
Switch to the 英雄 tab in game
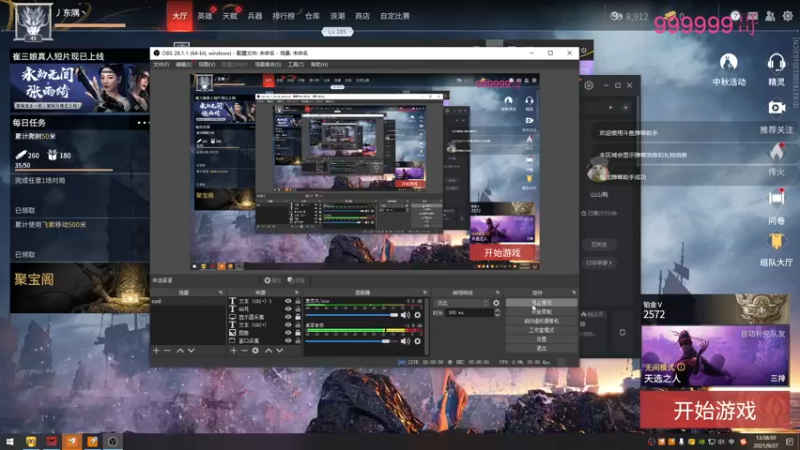205,16
